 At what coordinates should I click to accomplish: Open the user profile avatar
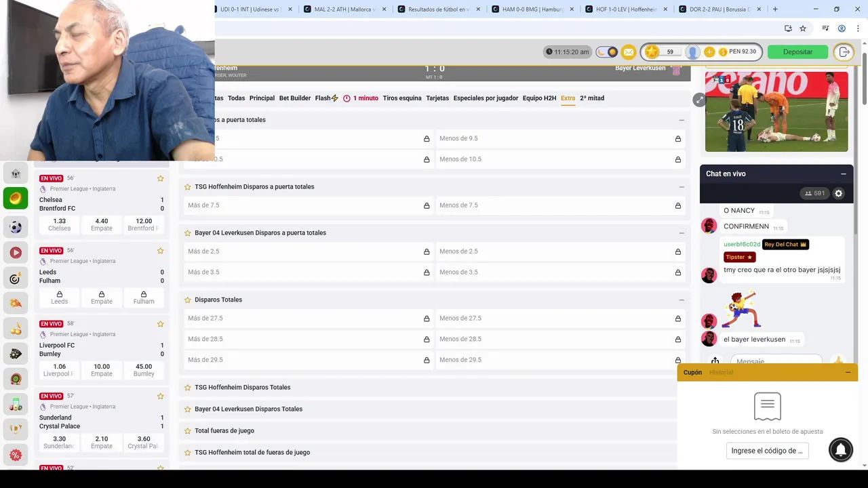point(692,52)
